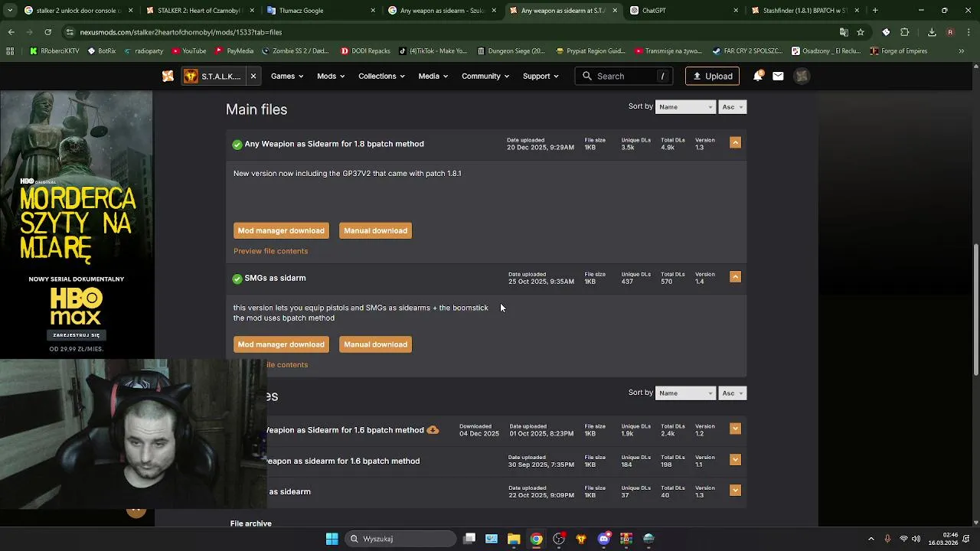The height and width of the screenshot is (551, 980).
Task: Click the green check icon beside SMGs as sidarm
Action: 237,279
